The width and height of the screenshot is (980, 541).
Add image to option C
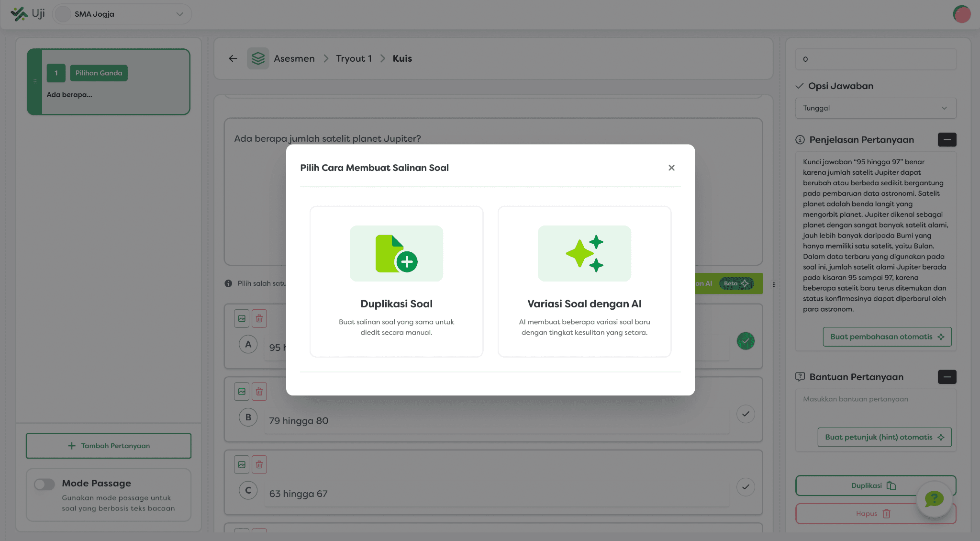click(242, 464)
